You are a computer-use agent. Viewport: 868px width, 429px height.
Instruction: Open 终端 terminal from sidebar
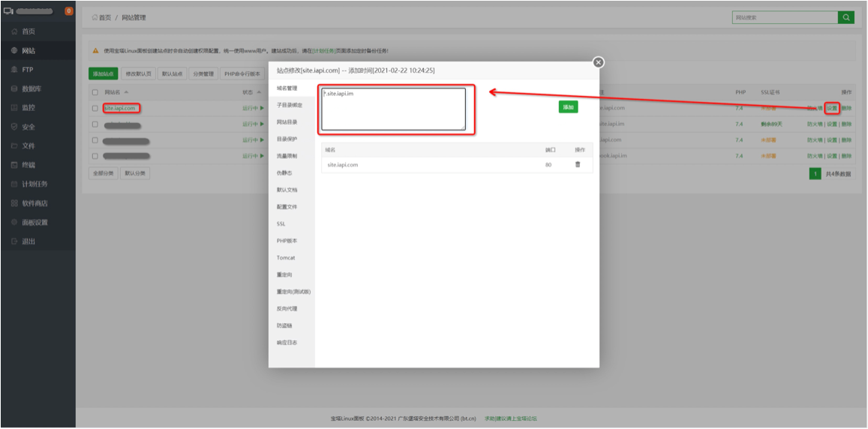coord(29,165)
